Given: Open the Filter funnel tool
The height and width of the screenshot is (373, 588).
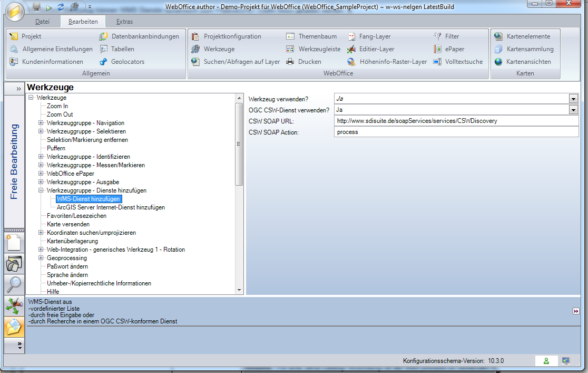Looking at the screenshot, I should [x=437, y=36].
